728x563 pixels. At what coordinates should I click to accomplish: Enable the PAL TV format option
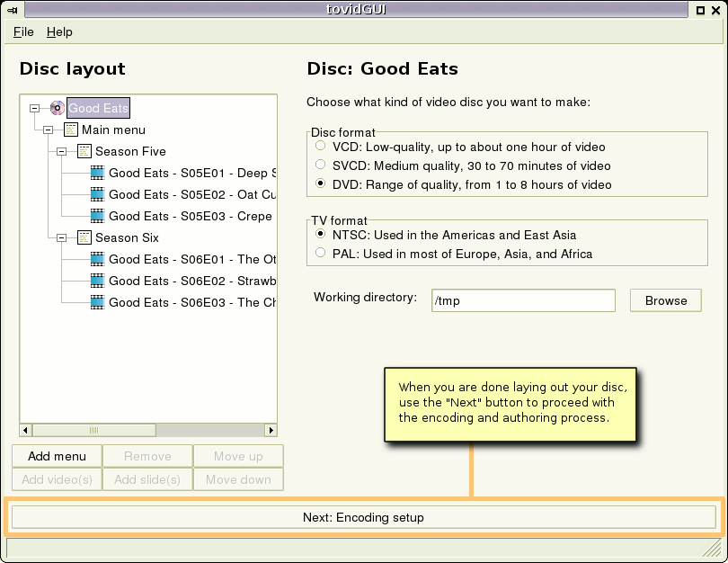(x=320, y=253)
